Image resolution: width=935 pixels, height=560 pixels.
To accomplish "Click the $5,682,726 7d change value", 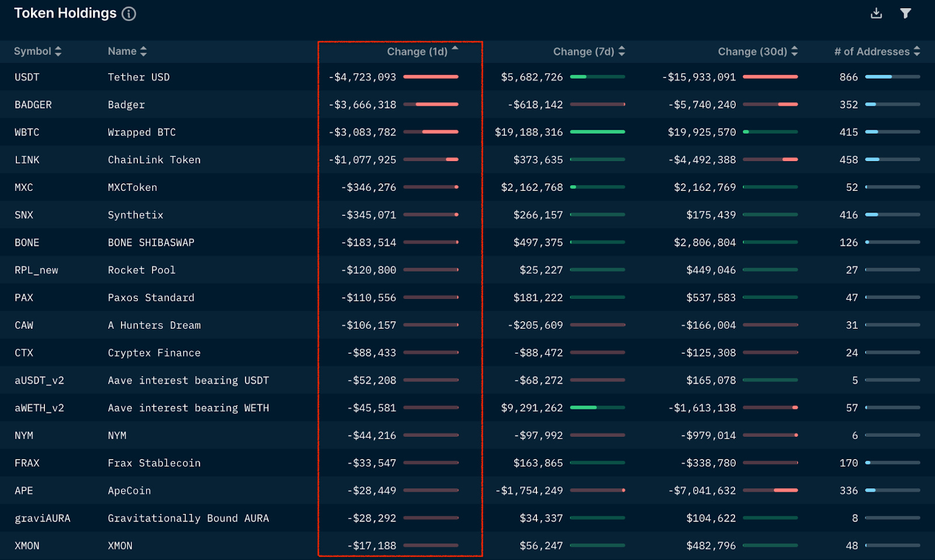I will click(532, 77).
